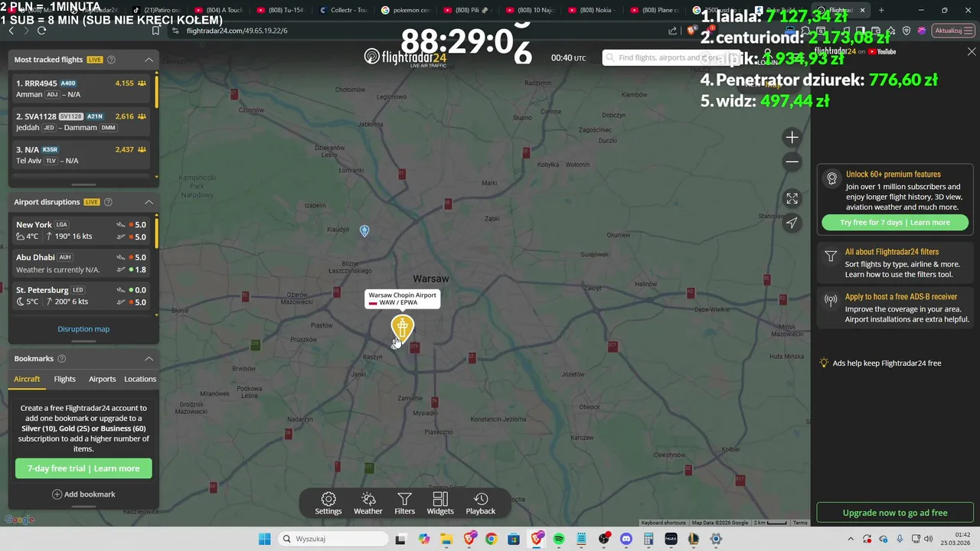Open Discord from the taskbar
This screenshot has height=551, width=980.
626,539
